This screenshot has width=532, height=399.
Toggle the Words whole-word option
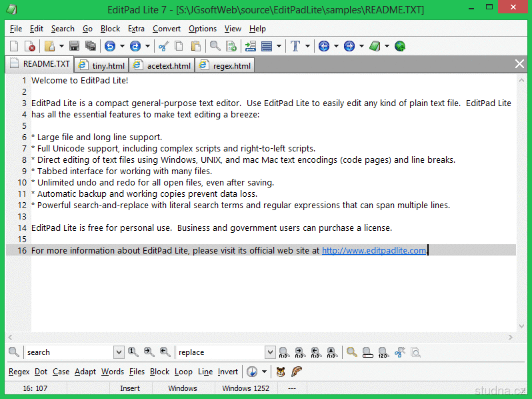(113, 372)
